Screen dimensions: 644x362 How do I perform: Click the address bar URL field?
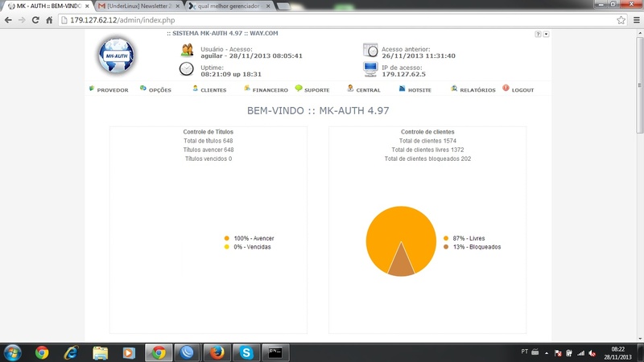[x=343, y=20]
